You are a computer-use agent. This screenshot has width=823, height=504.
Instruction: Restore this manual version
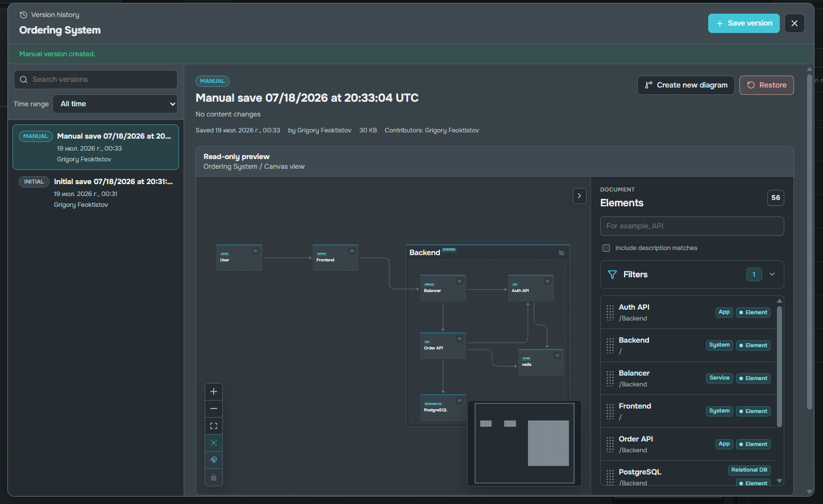point(766,85)
